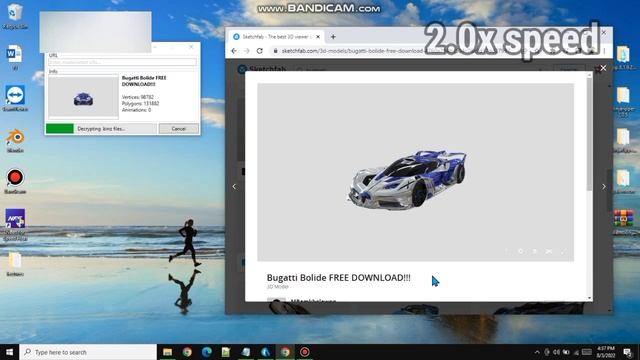Cancel the download in the ripper window

[178, 129]
